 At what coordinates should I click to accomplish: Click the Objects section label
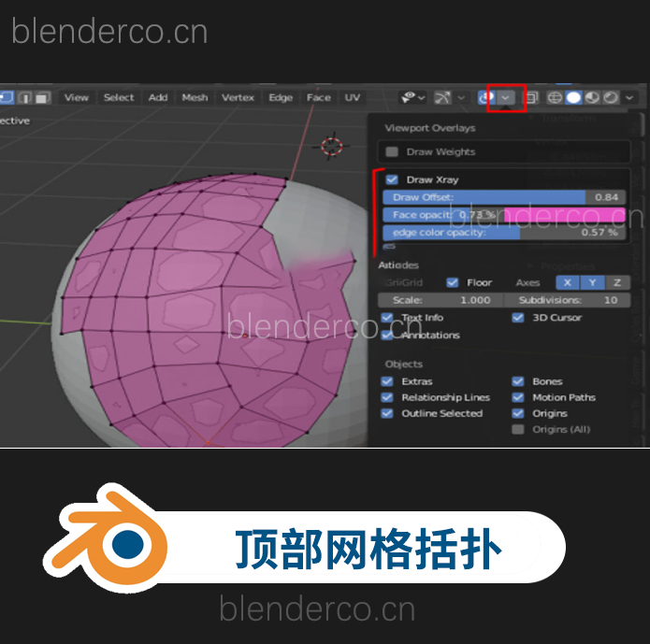[x=404, y=364]
